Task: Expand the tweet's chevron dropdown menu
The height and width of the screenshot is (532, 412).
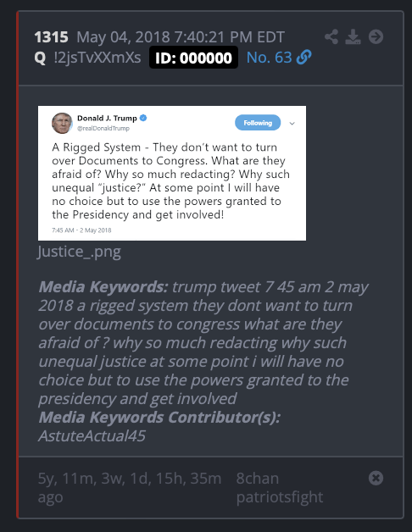Action: [x=292, y=124]
